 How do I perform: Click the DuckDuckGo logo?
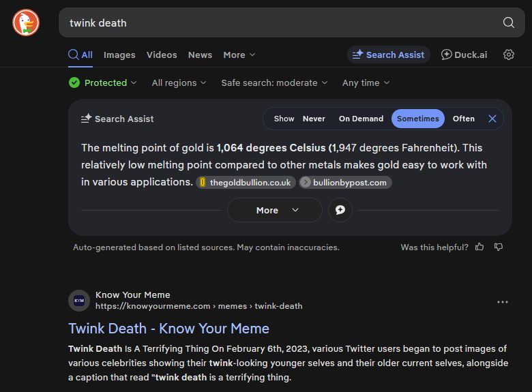(26, 22)
